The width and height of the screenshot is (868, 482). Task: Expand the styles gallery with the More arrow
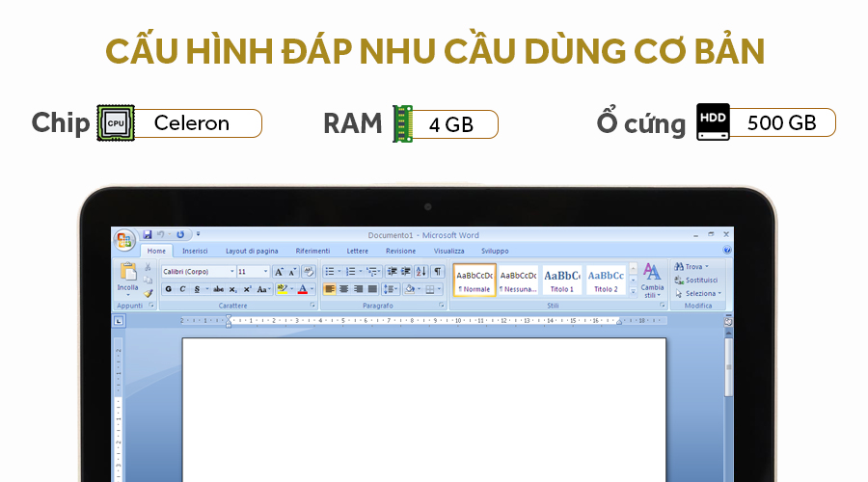click(x=634, y=291)
